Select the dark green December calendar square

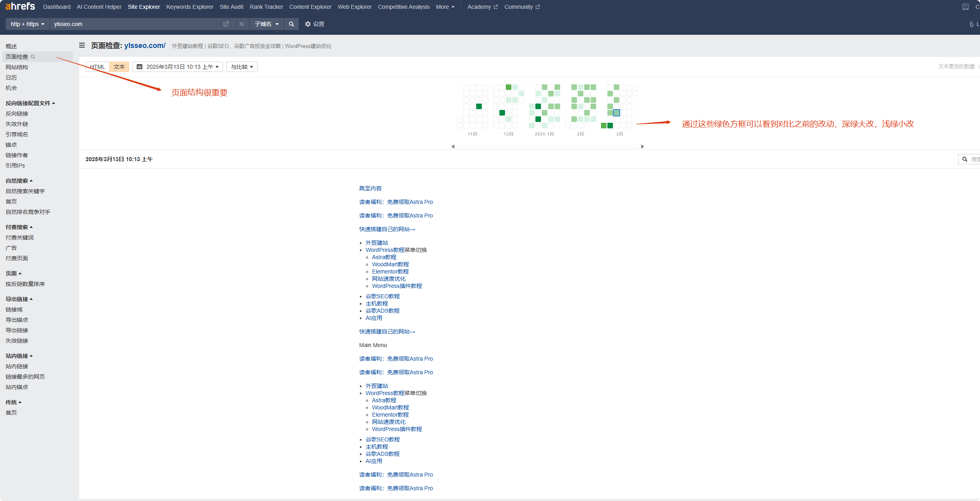coord(502,113)
